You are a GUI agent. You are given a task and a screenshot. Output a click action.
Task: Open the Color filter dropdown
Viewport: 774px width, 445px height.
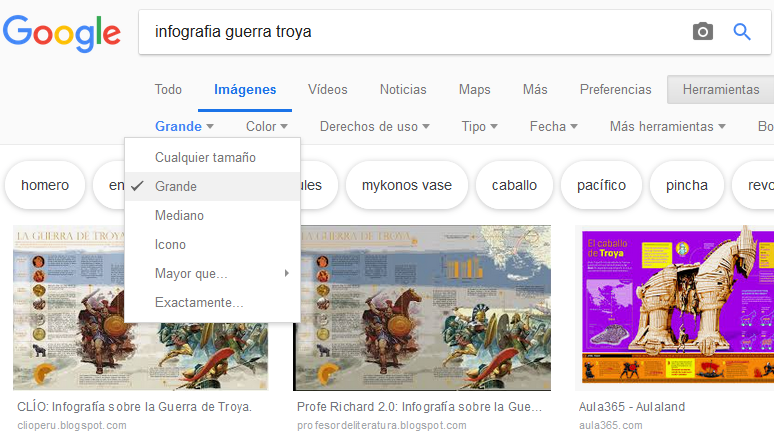(267, 126)
